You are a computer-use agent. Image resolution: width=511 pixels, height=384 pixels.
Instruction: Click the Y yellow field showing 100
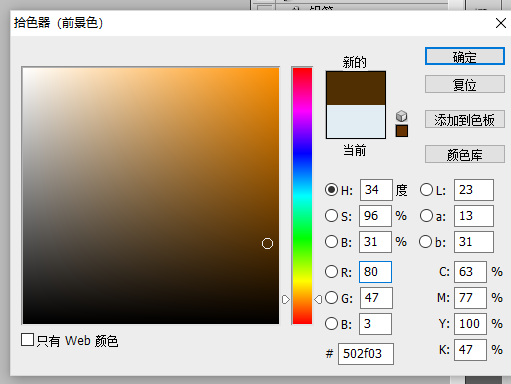[470, 324]
